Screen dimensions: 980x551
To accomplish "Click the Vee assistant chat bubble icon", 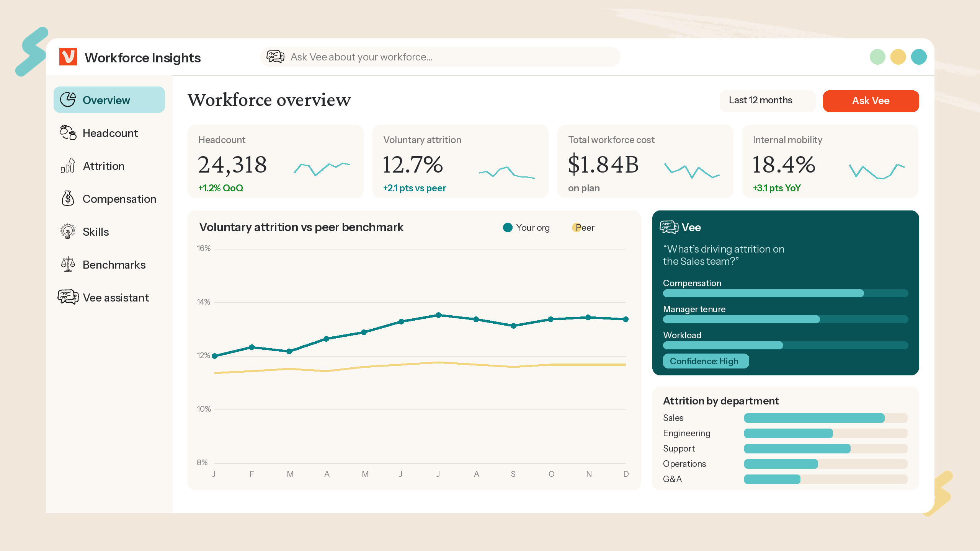I will pos(68,297).
